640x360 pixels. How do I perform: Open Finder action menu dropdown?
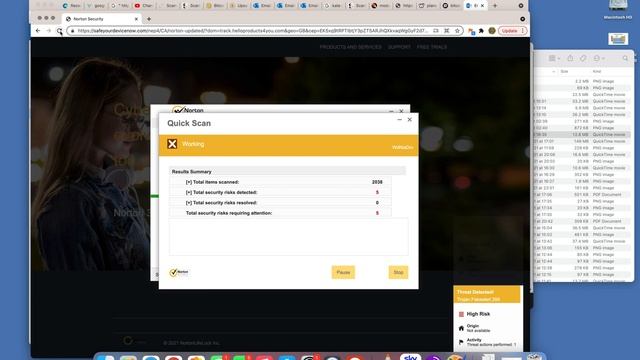599,58
